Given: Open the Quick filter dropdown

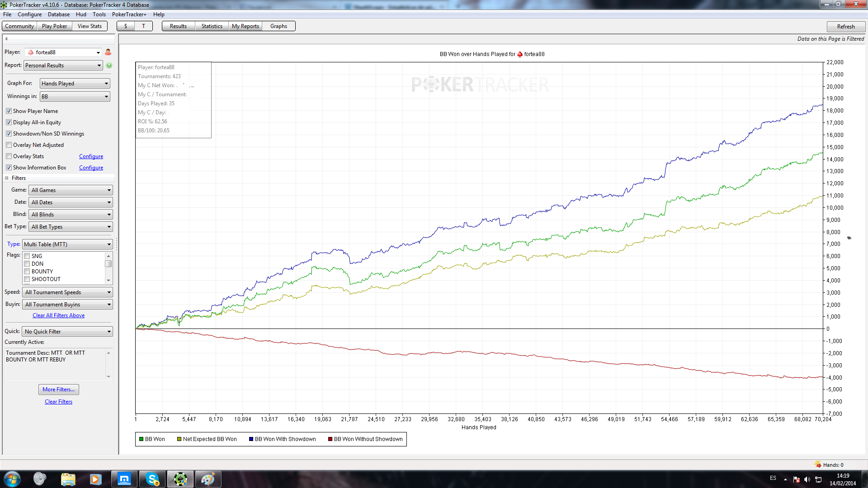Looking at the screenshot, I should pyautogui.click(x=67, y=332).
